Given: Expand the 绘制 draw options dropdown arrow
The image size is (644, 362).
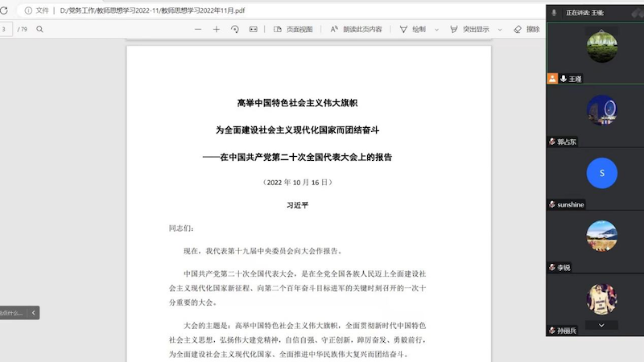Looking at the screenshot, I should click(x=436, y=29).
